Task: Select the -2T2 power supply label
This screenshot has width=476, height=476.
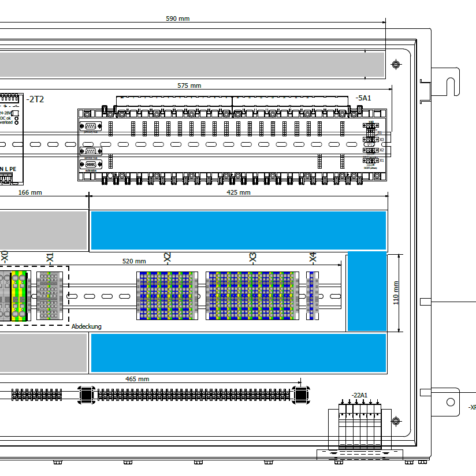Action: (x=36, y=99)
